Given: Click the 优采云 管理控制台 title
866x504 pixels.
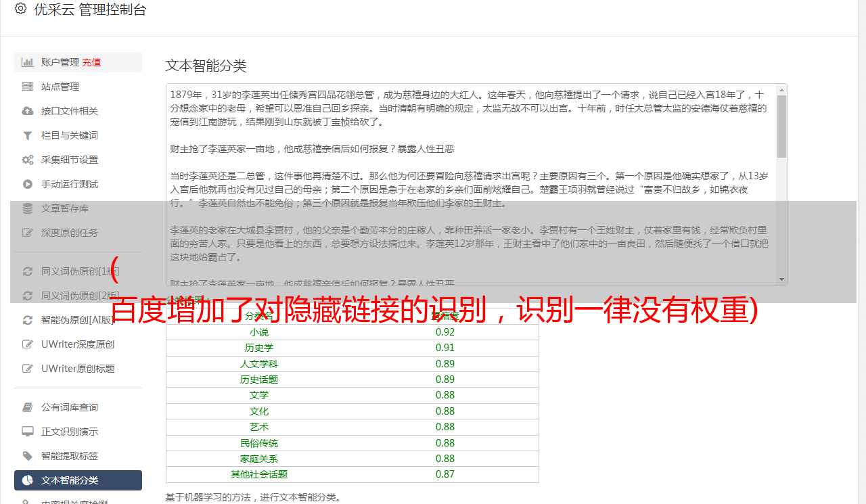Looking at the screenshot, I should [90, 9].
